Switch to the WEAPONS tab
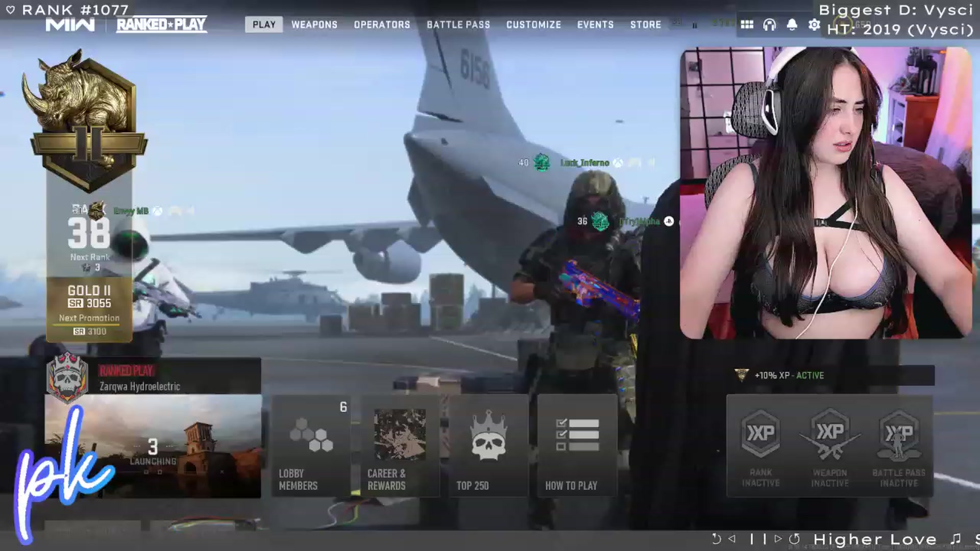Image resolution: width=980 pixels, height=551 pixels. tap(314, 24)
